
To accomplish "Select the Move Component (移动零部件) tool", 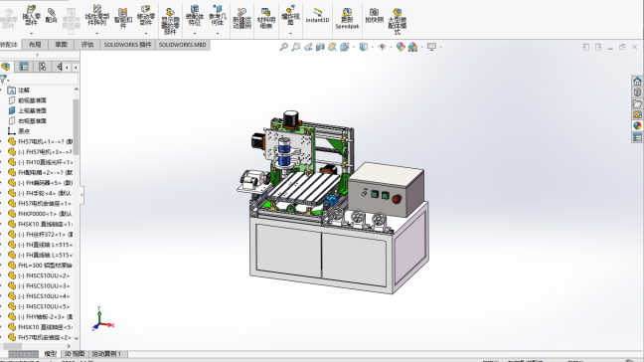I will point(146,16).
